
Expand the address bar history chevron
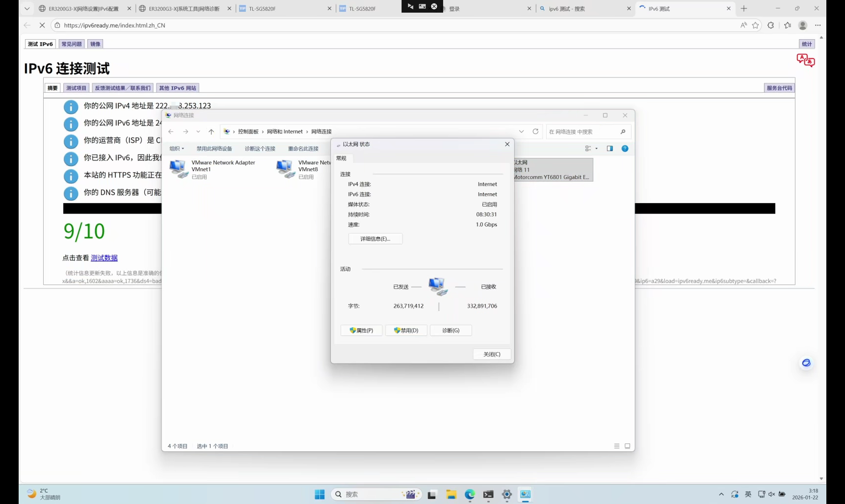coord(521,132)
